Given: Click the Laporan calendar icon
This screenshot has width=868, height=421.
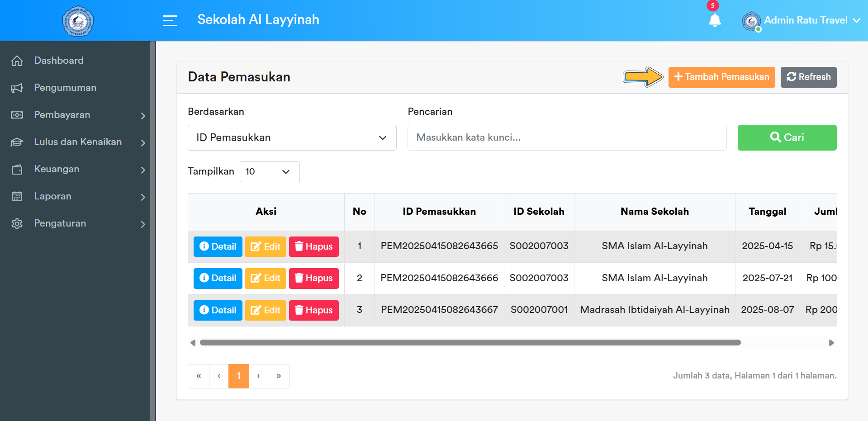Looking at the screenshot, I should (x=17, y=196).
